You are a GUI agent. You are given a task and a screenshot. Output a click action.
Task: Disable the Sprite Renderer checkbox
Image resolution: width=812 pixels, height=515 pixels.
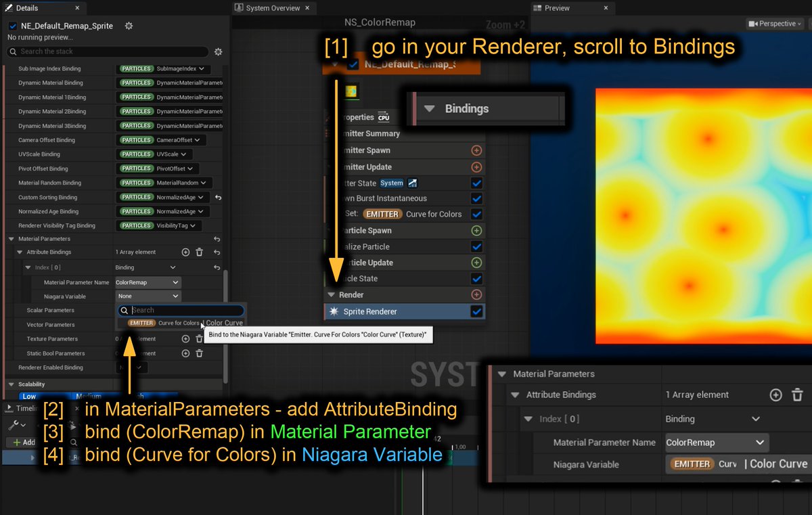pyautogui.click(x=476, y=311)
